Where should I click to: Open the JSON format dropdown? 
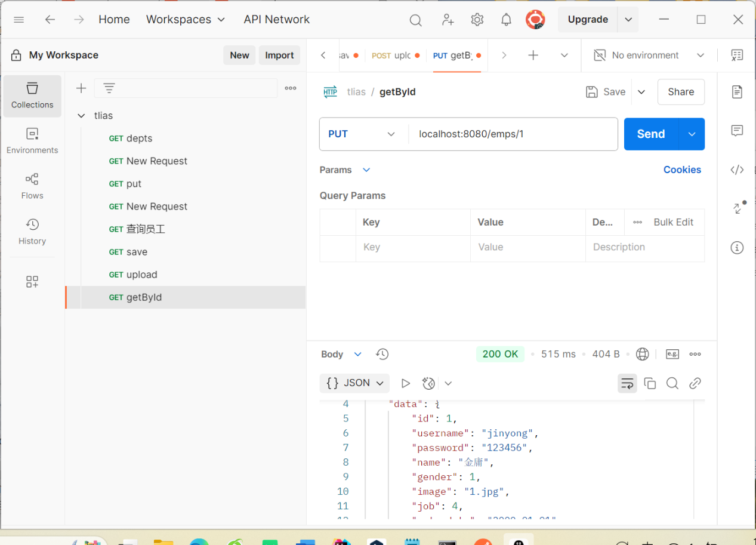[354, 383]
